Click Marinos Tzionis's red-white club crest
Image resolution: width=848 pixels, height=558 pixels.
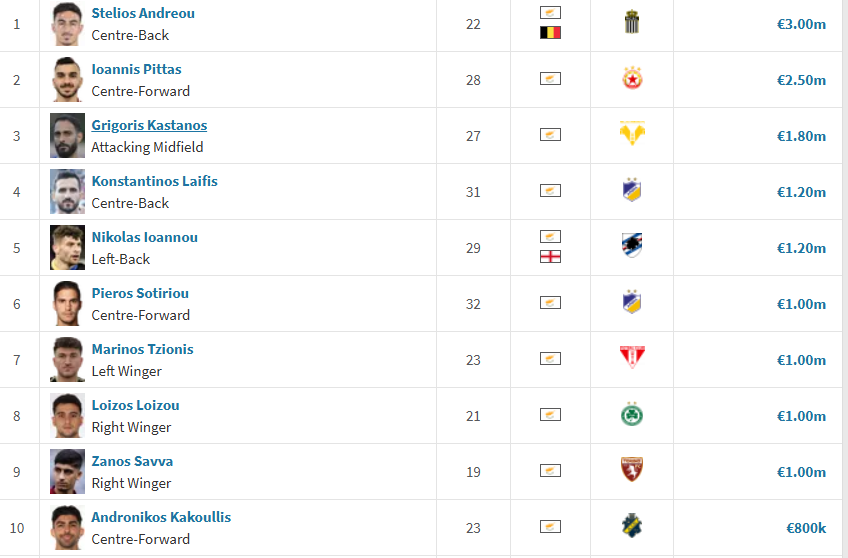click(632, 357)
